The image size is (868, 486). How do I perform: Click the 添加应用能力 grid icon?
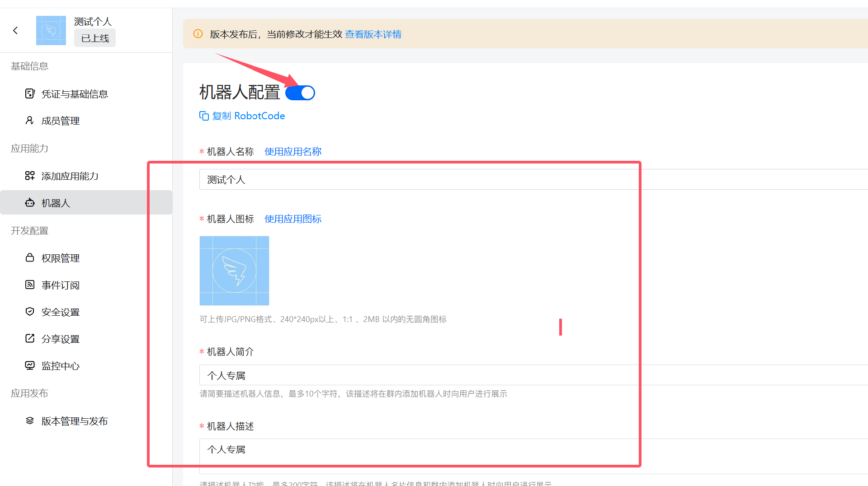(x=30, y=176)
